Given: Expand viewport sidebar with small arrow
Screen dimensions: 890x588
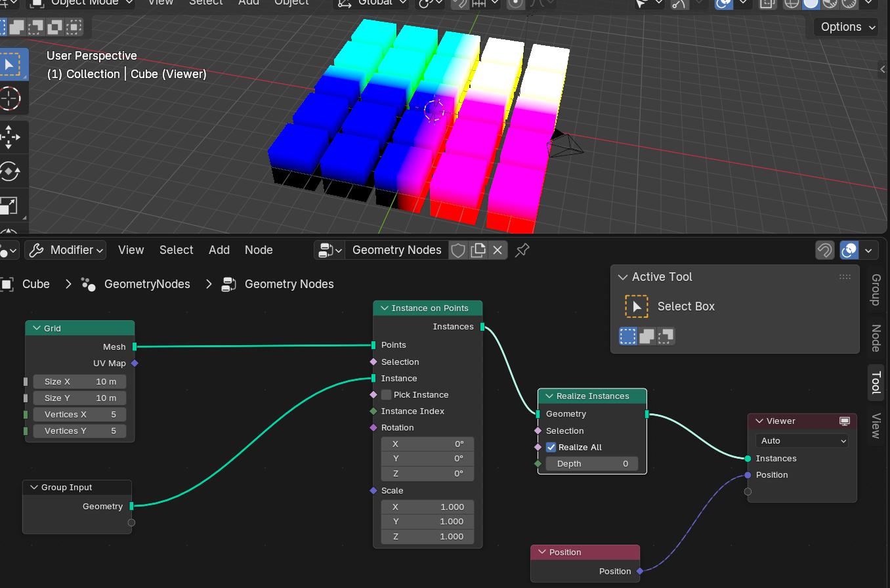Looking at the screenshot, I should pyautogui.click(x=882, y=69).
